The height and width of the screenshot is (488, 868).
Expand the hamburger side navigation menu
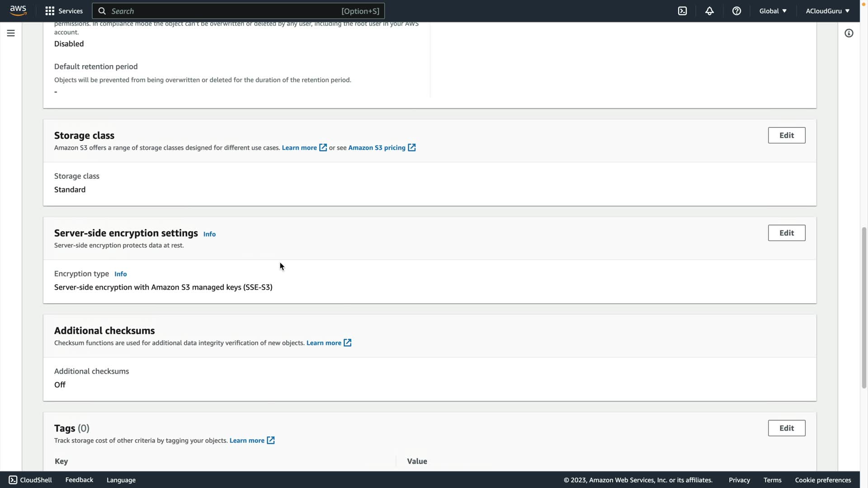click(x=11, y=33)
